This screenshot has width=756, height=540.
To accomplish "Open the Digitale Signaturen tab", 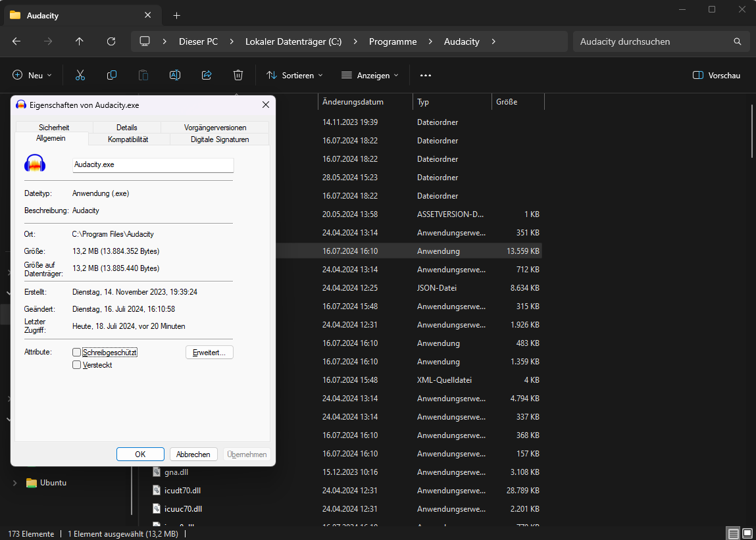I will (220, 139).
